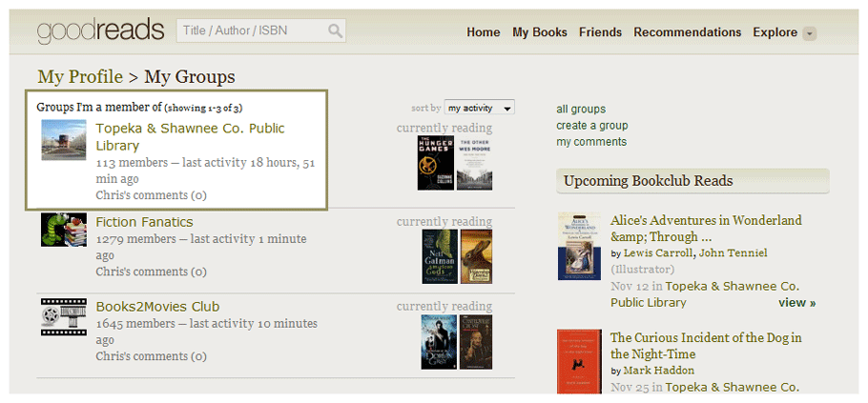
Task: Click the goodreads logo
Action: pyautogui.click(x=101, y=31)
